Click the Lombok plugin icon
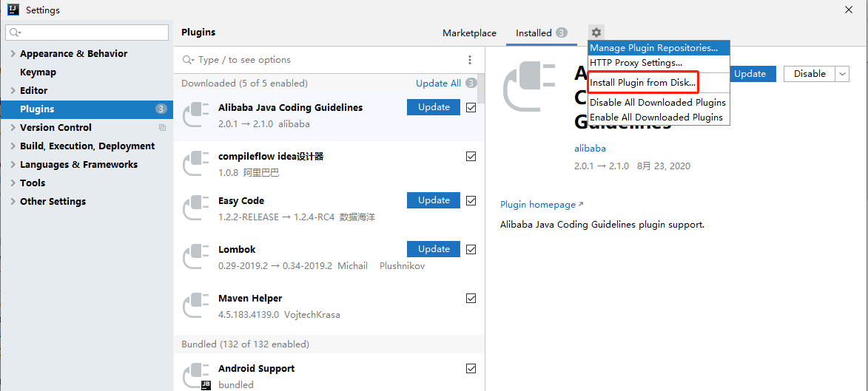Screen dimensions: 868x391 tap(196, 256)
